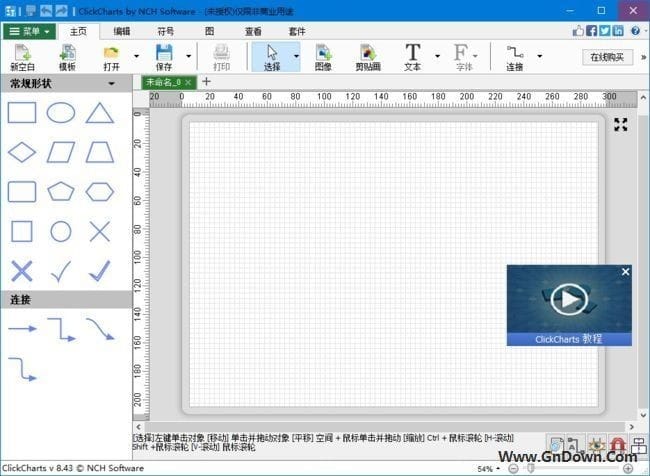The height and width of the screenshot is (476, 650).
Task: Add the parallelogram shape
Action: 61,152
